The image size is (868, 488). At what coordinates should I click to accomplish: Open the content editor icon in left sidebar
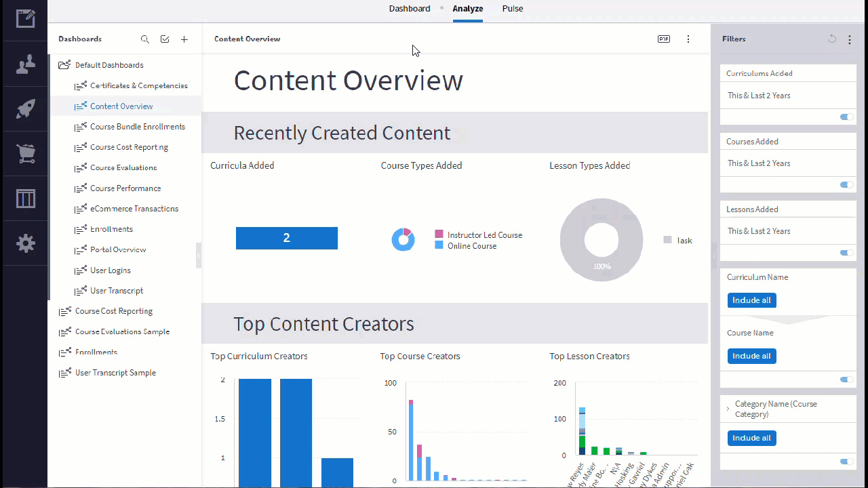click(26, 18)
